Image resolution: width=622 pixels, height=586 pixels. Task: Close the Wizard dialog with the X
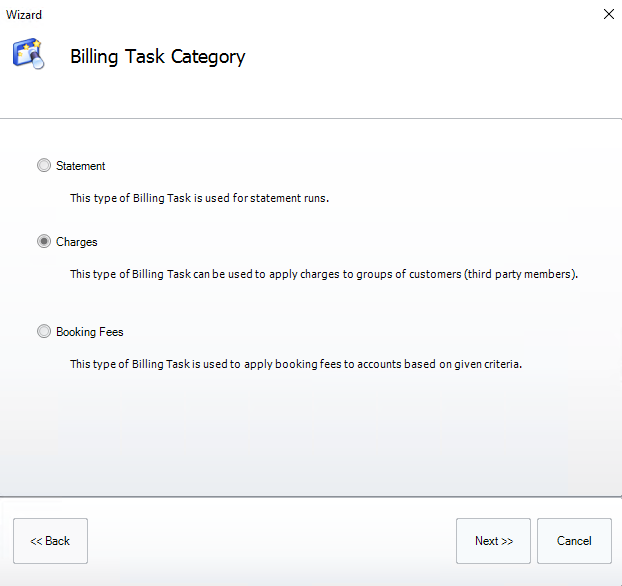(608, 14)
